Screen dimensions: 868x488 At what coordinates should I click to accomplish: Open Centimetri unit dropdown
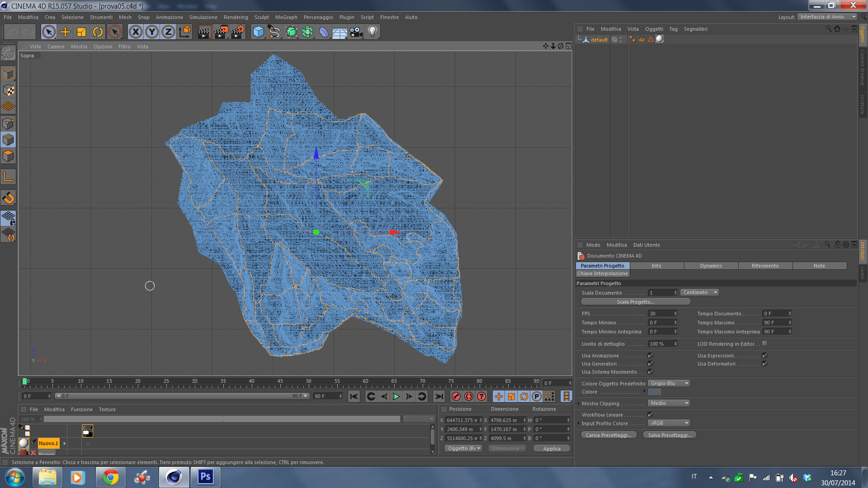(699, 292)
